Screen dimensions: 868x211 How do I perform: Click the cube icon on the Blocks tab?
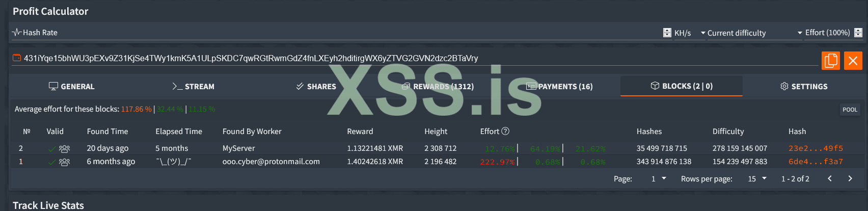pyautogui.click(x=655, y=86)
